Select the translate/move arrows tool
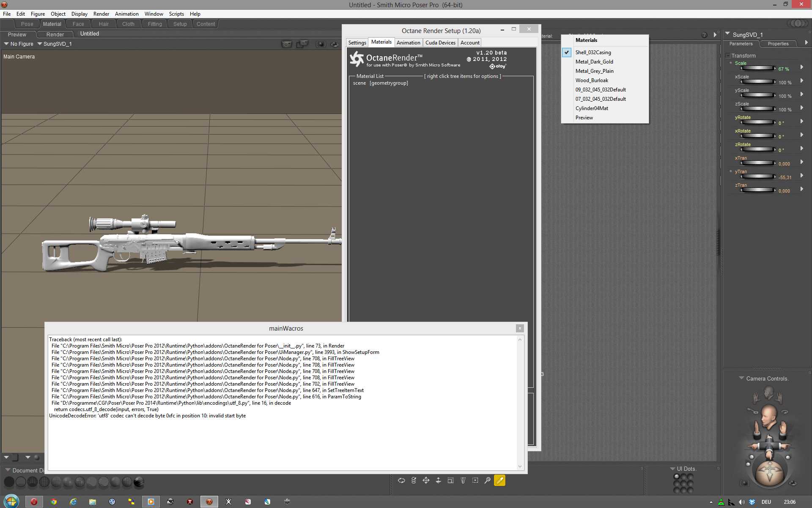The image size is (812, 508). point(426,480)
